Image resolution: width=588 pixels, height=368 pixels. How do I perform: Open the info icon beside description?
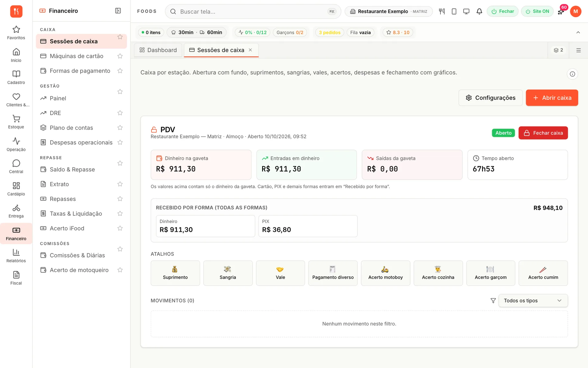point(572,74)
